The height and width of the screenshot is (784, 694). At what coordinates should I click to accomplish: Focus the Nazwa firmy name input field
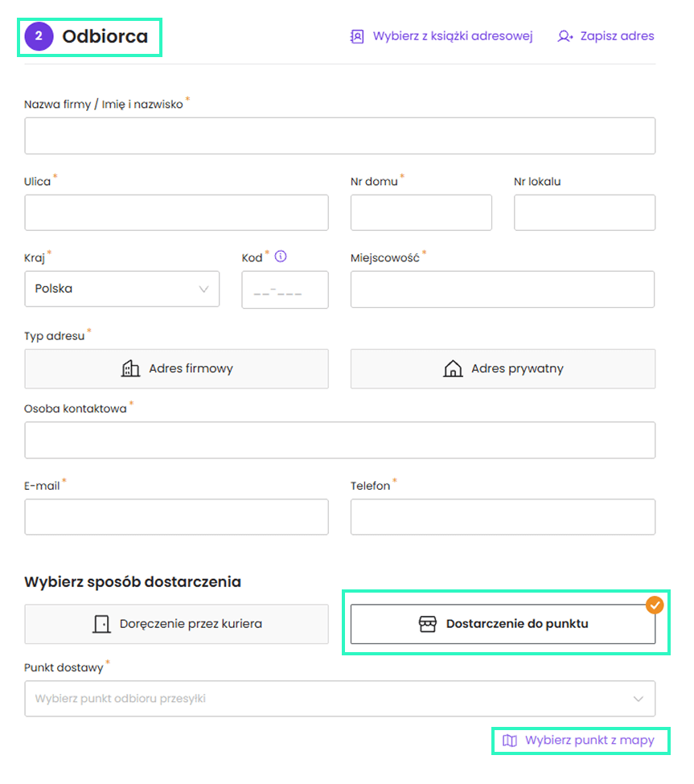click(339, 136)
